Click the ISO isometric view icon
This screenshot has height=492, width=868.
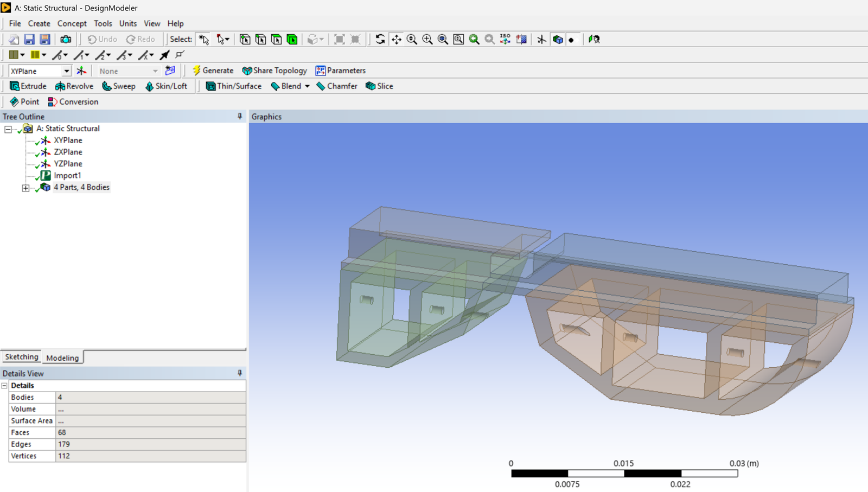point(505,39)
